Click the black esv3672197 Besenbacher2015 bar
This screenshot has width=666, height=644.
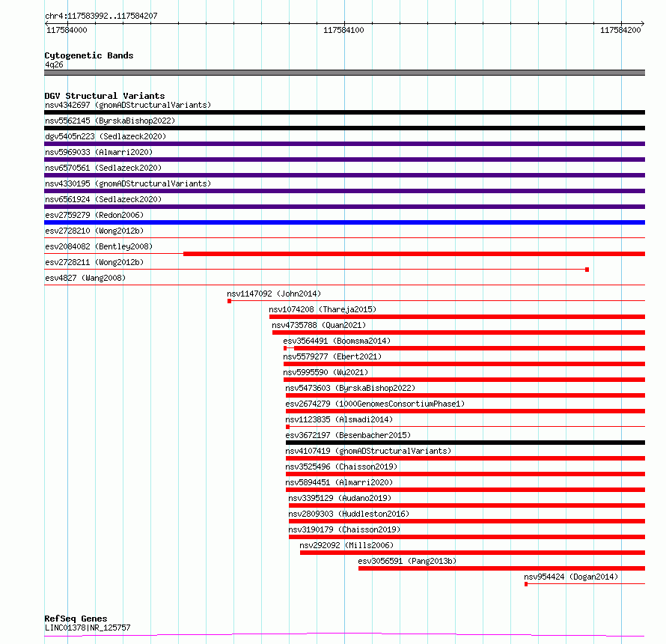tap(465, 443)
